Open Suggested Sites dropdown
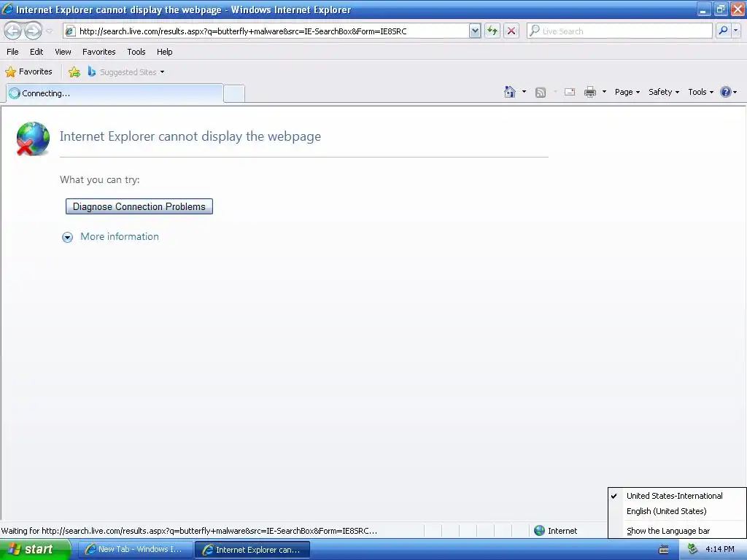Screen dimensions: 747x560 pos(126,72)
